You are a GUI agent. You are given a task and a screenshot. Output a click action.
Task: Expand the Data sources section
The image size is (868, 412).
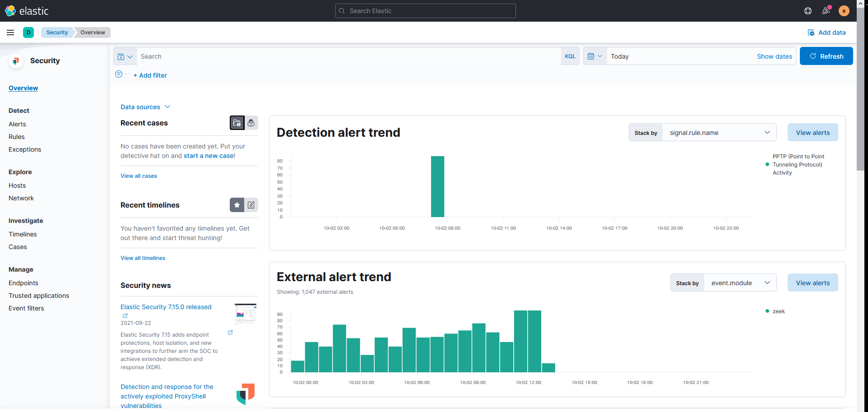145,106
